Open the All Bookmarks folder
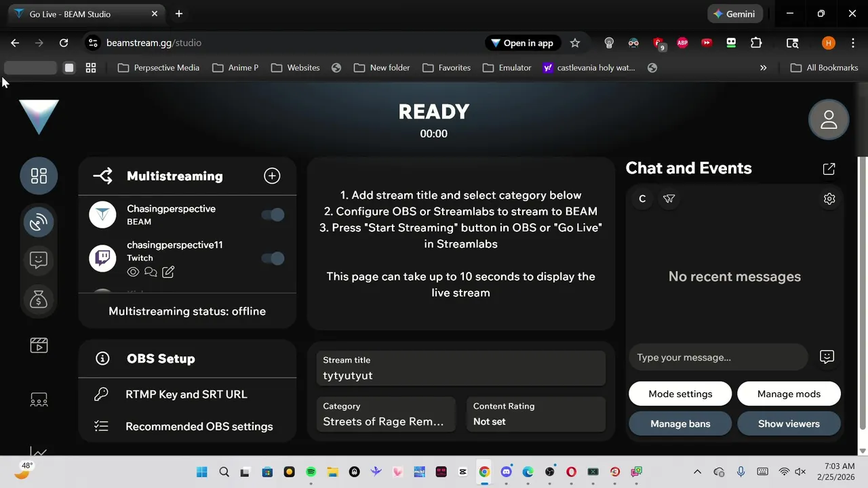Image resolution: width=868 pixels, height=488 pixels. pos(824,68)
